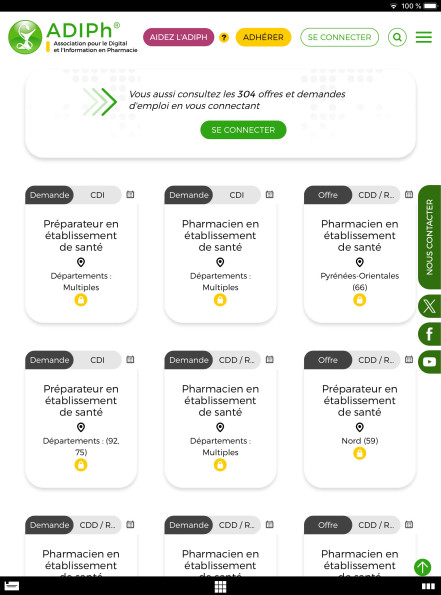Click SE CONNECTER in the header
441x595 pixels.
pyautogui.click(x=339, y=37)
